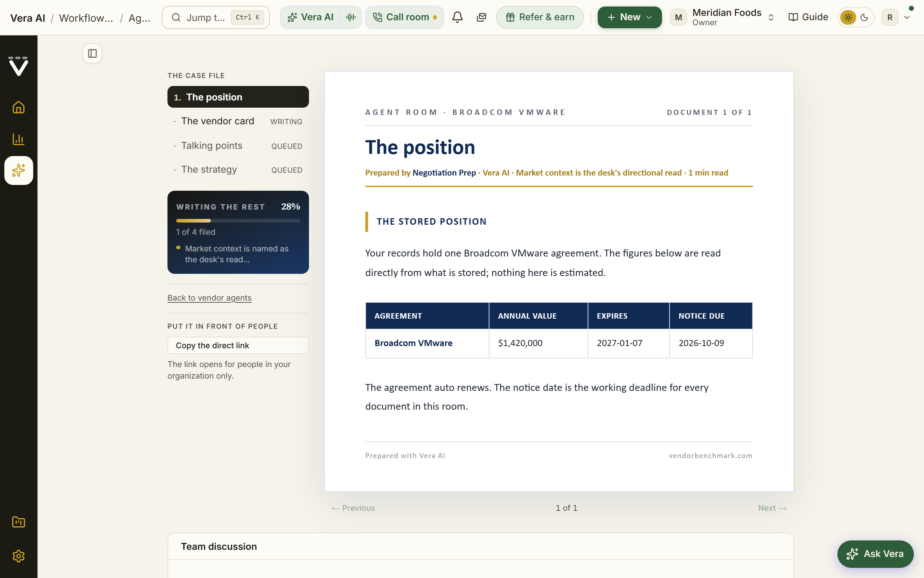Screen dimensions: 924x578
Task: Click The Stored Position section heading
Action: pos(431,222)
